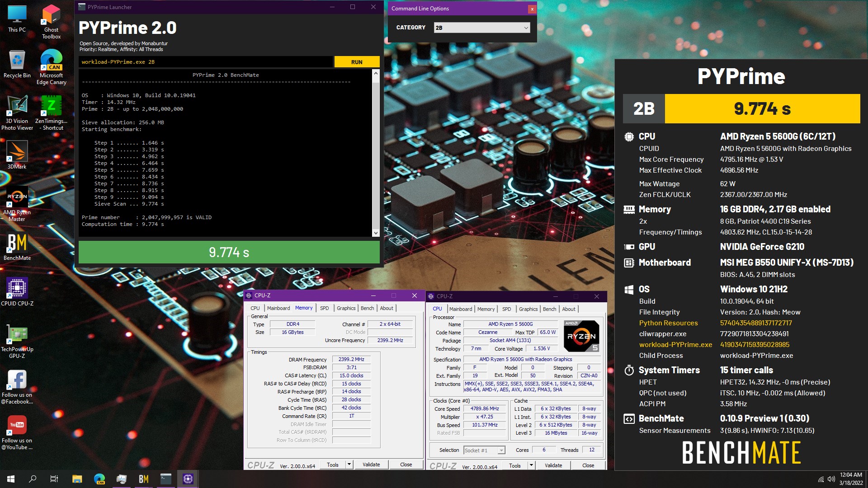Click Validate in left CPU-Z window

click(371, 465)
